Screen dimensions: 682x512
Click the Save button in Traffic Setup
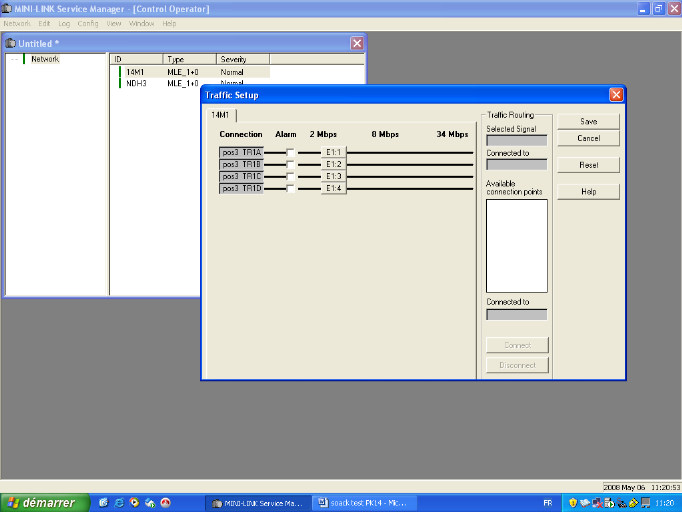[x=588, y=121]
